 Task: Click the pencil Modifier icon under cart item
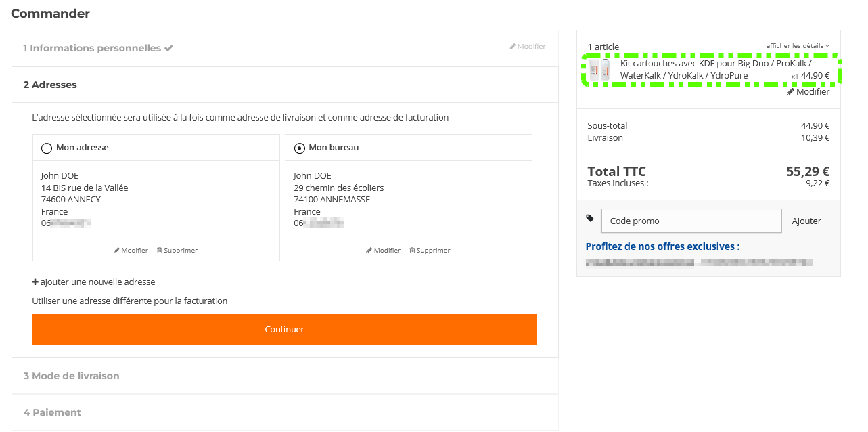pyautogui.click(x=790, y=92)
